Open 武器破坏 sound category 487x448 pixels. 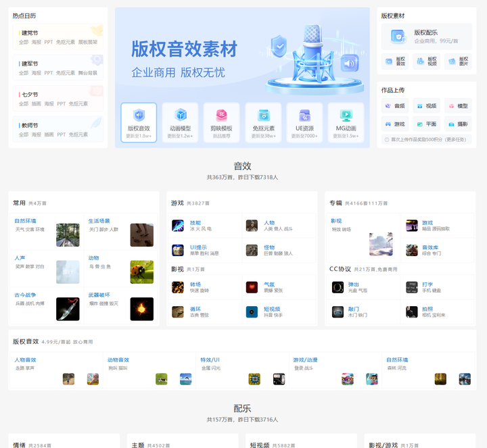pos(99,295)
